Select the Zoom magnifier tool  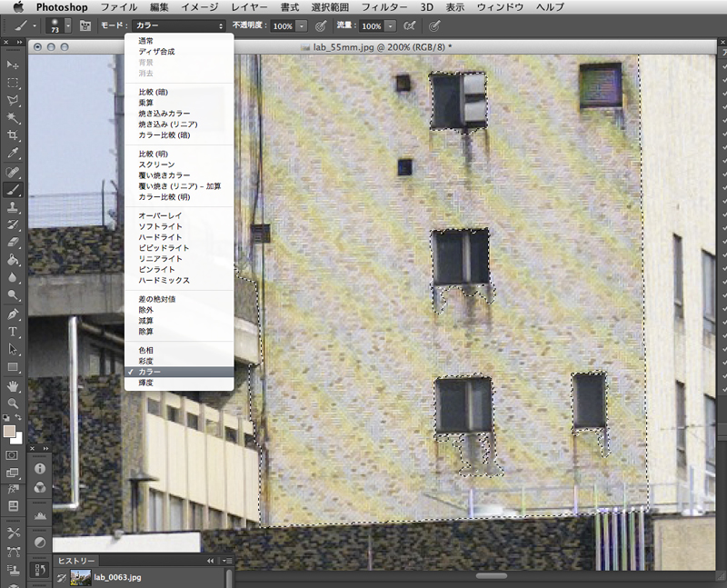[14, 403]
